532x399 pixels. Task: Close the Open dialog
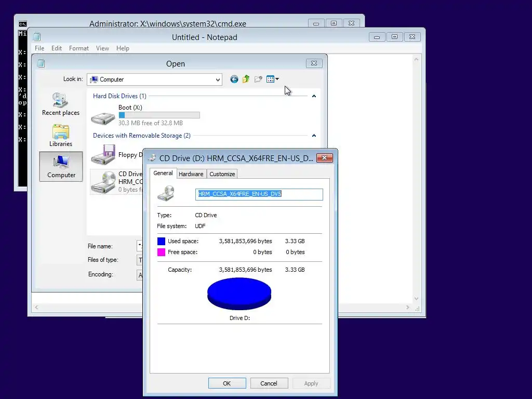click(314, 63)
